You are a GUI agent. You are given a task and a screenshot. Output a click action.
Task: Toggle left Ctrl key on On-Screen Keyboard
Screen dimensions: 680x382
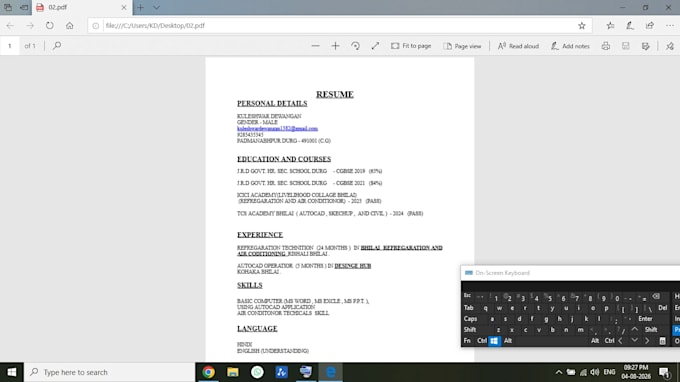(x=481, y=341)
